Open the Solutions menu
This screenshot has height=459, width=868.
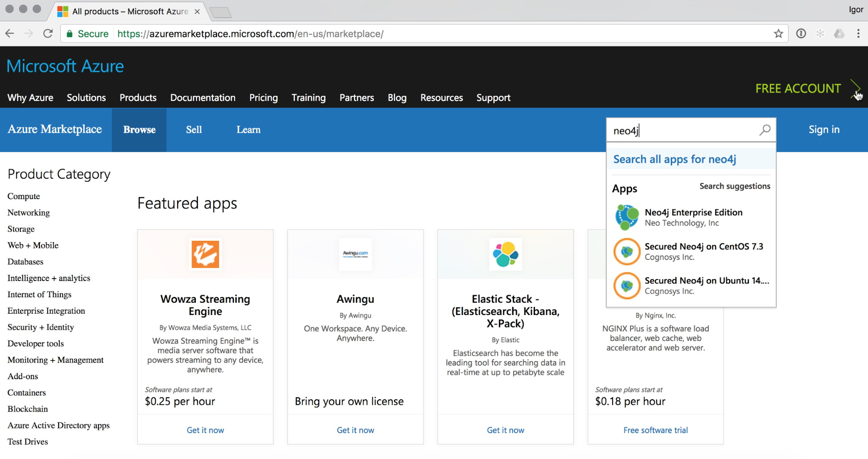(86, 98)
